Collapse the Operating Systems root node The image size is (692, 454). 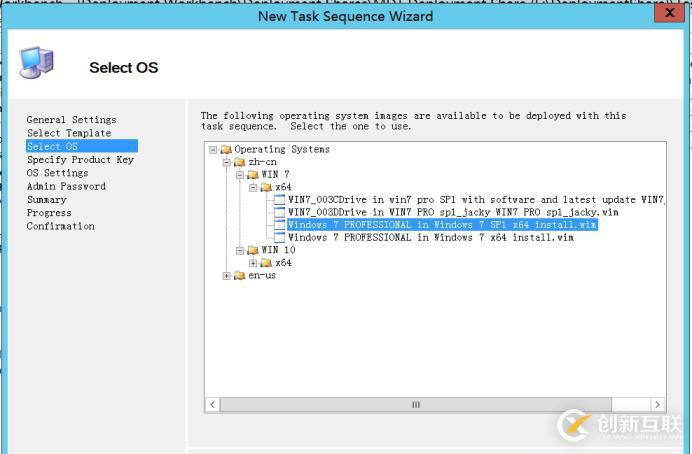[213, 150]
